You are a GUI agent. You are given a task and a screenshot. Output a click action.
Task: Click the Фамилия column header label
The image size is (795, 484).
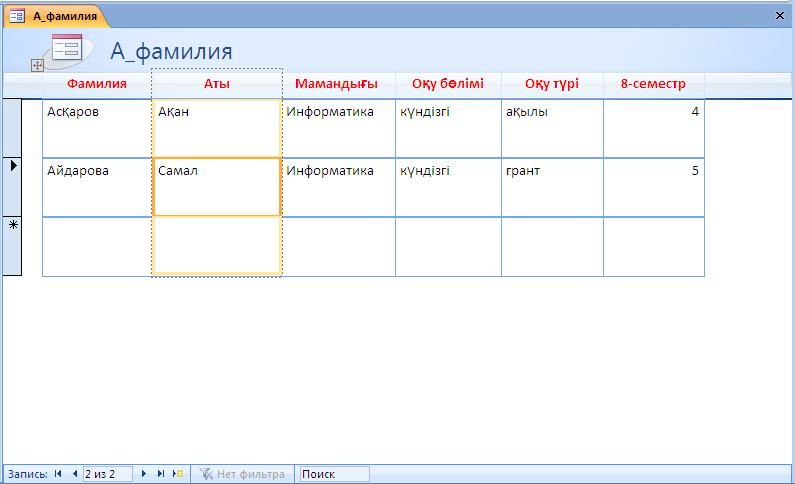[x=97, y=84]
